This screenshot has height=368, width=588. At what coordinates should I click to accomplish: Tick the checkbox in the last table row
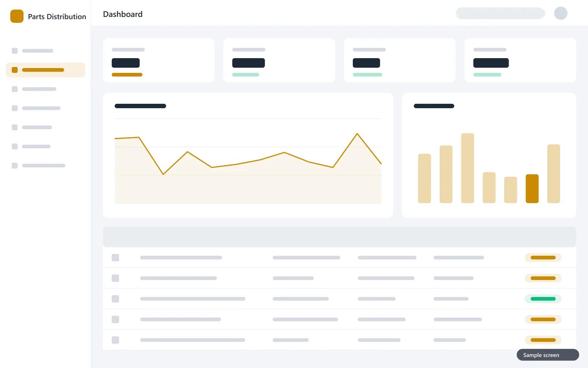115,340
